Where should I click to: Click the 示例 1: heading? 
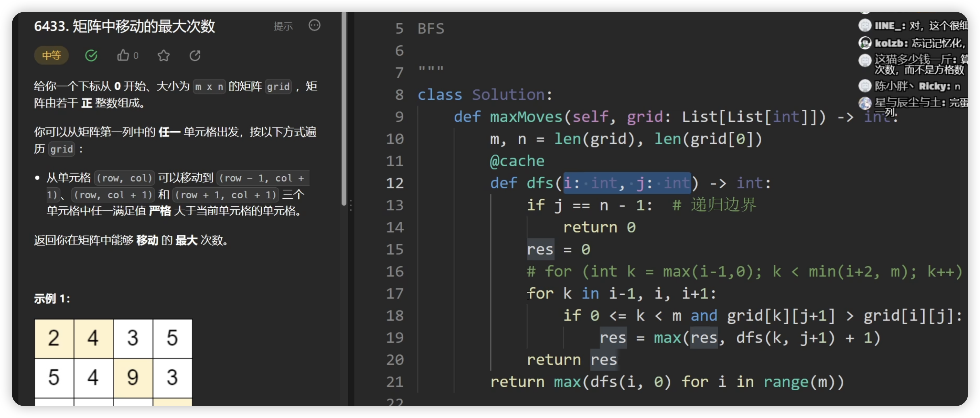[x=52, y=299]
